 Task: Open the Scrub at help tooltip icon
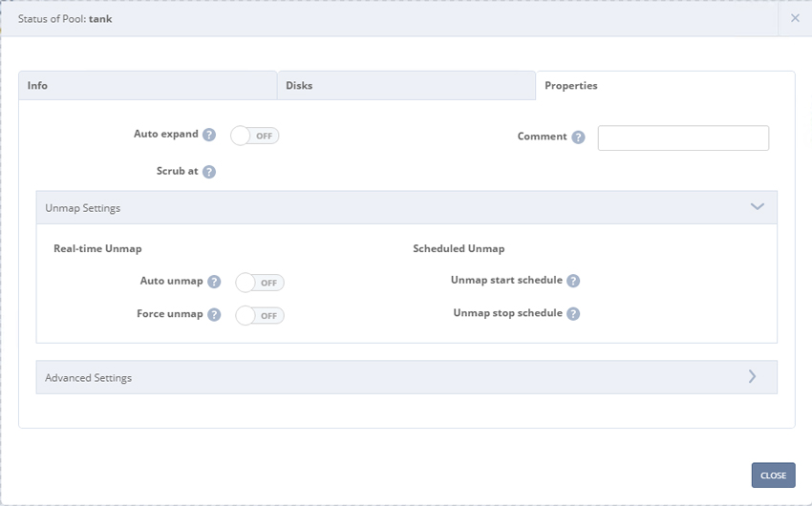tap(208, 172)
